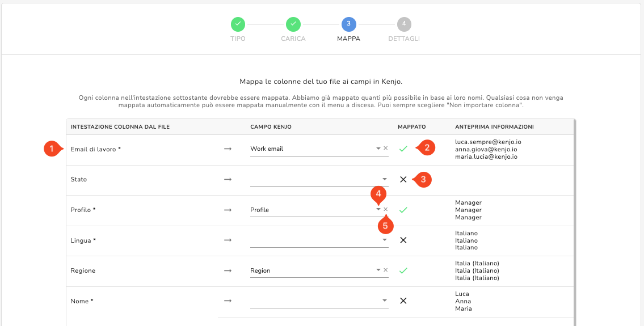Select the TIPO step label
Viewport: 644px width, 326px height.
(238, 39)
